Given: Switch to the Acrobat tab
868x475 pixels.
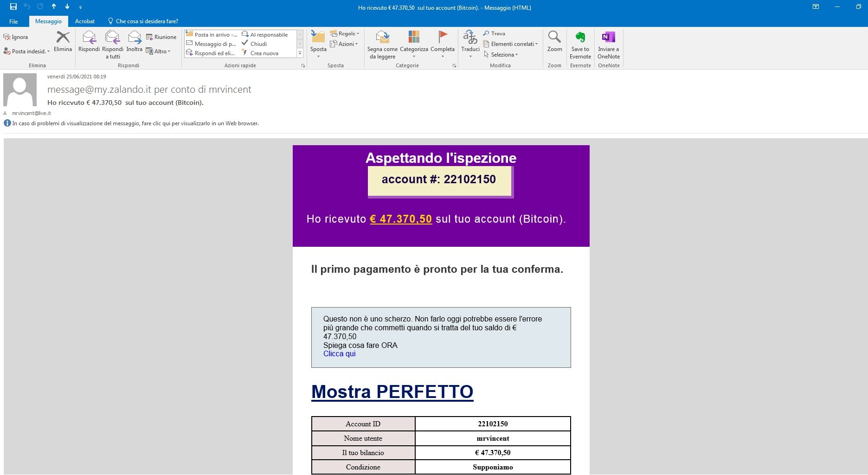Looking at the screenshot, I should pos(85,21).
